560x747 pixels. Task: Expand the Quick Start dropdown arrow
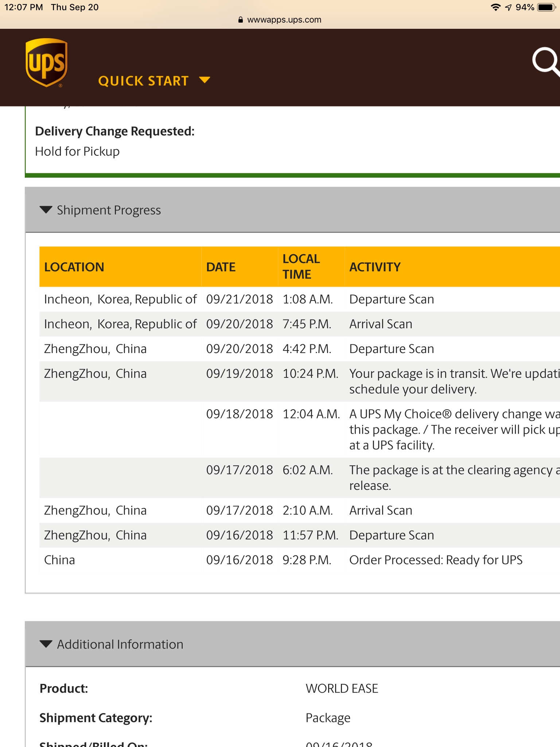(205, 80)
